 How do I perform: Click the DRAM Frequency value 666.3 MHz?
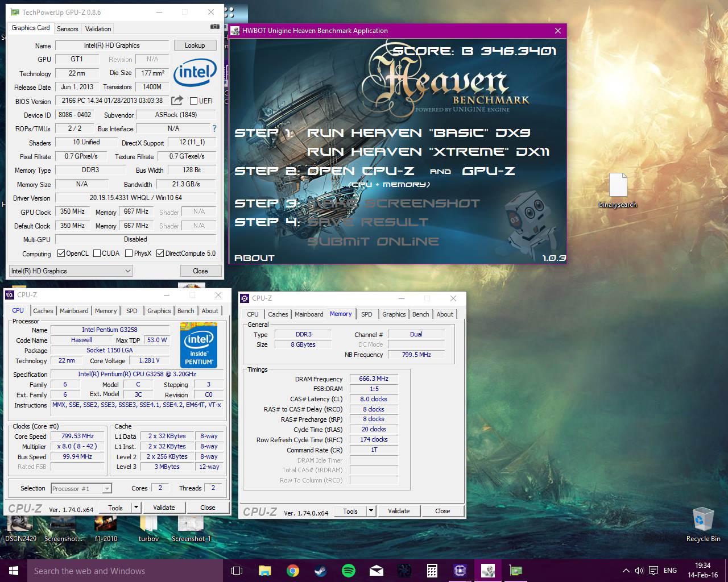click(x=374, y=379)
